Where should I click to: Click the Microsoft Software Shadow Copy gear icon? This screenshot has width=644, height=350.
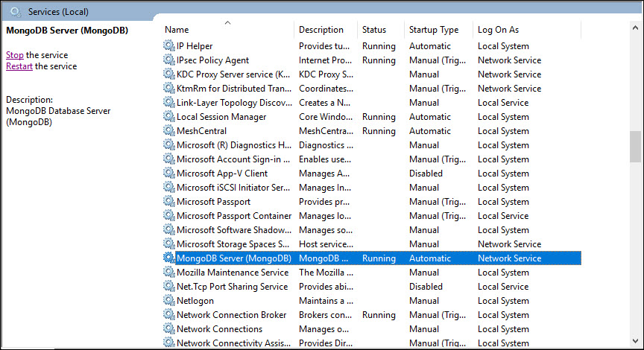(x=168, y=230)
